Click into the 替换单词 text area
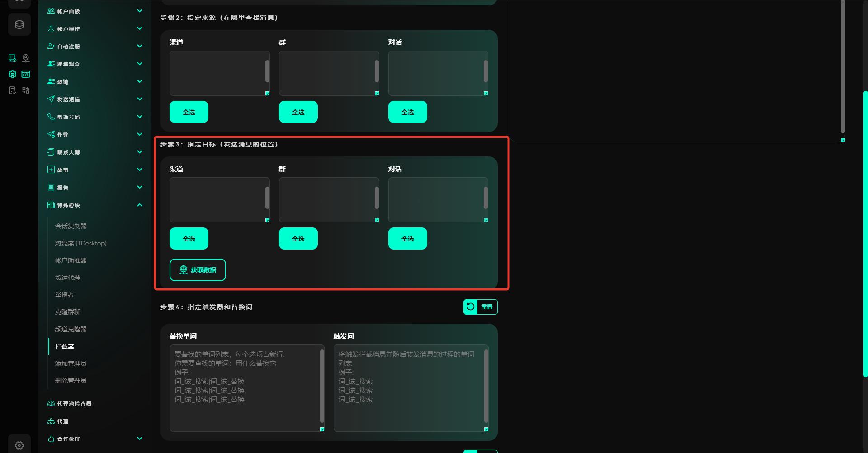 [x=244, y=388]
